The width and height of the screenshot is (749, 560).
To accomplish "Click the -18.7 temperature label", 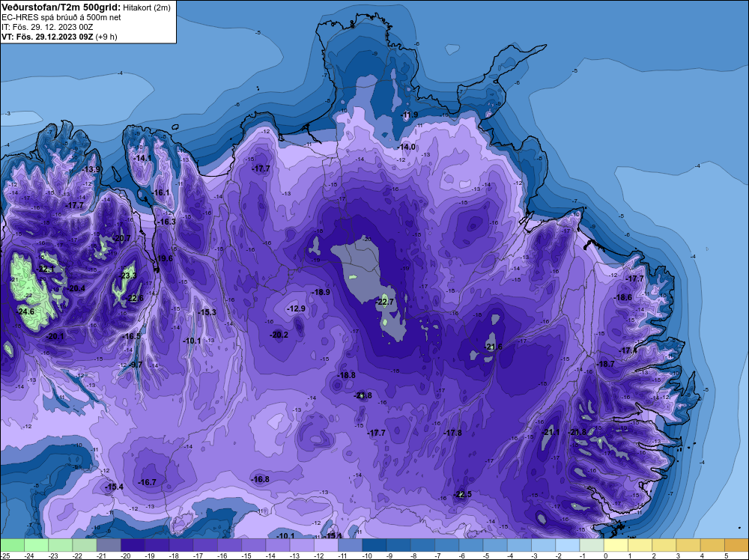I will (x=606, y=364).
